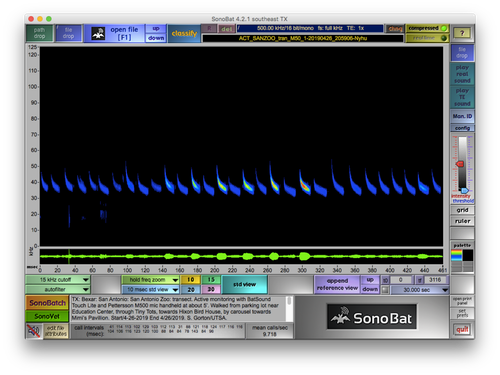Image resolution: width=500 pixels, height=375 pixels.
Task: Select the rainbow color palette swatch
Action: pos(456,256)
